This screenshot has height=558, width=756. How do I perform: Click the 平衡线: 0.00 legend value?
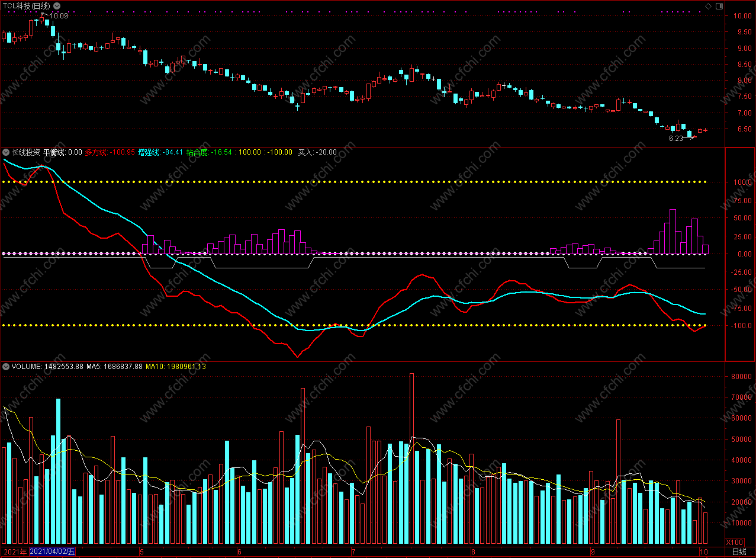tap(63, 152)
